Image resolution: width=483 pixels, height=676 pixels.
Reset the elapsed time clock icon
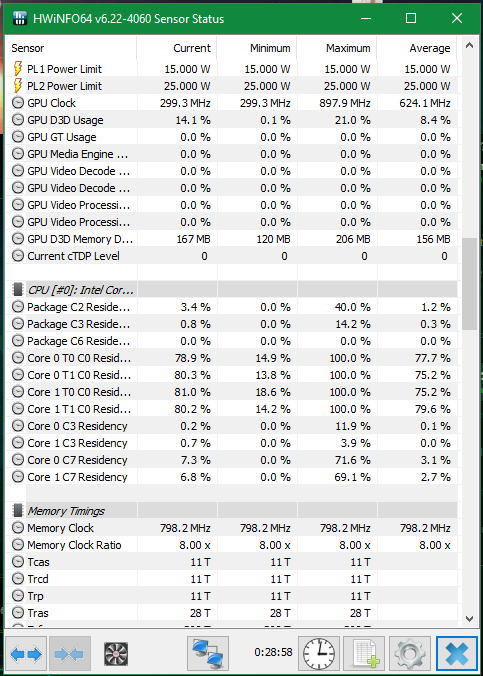(x=319, y=654)
